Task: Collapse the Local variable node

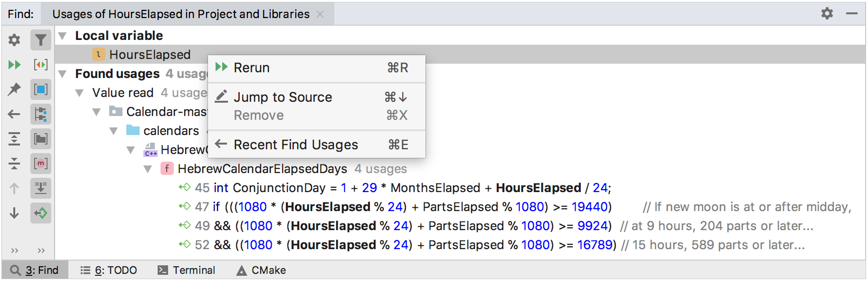Action: point(62,36)
